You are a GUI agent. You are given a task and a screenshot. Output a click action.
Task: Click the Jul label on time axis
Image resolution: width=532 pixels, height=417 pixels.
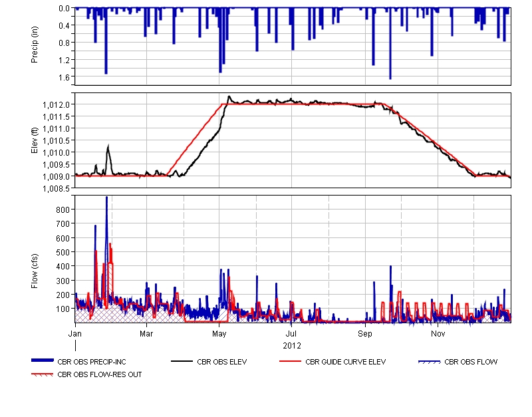[x=291, y=334]
